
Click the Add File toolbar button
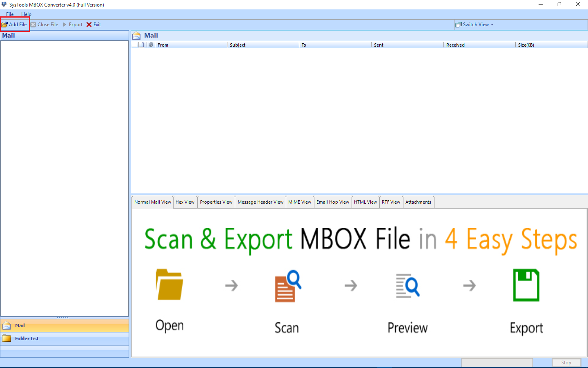(x=15, y=25)
